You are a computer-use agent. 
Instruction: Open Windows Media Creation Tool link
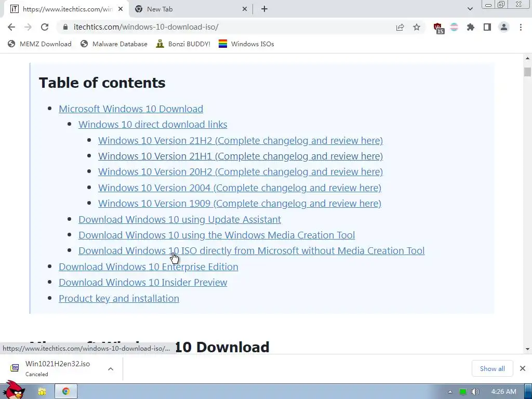(217, 235)
